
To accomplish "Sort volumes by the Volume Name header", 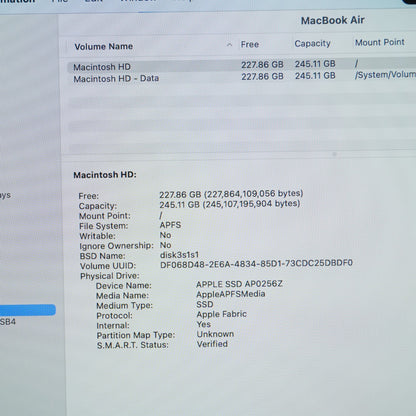I will click(104, 46).
